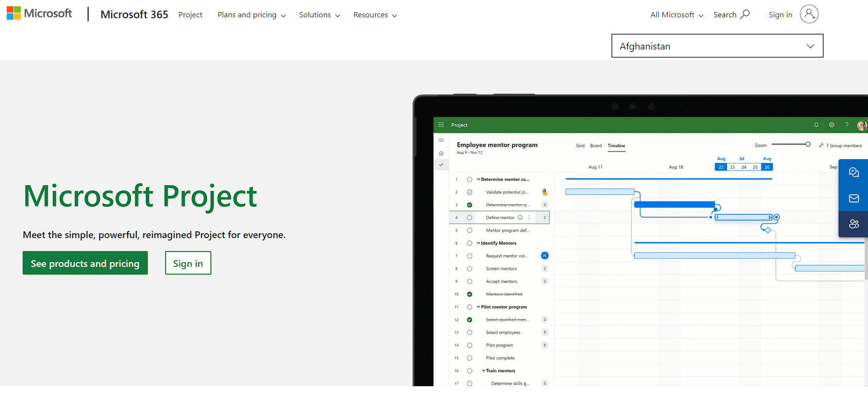Mark Mentor program def task complete
This screenshot has height=404, width=868.
click(x=469, y=230)
